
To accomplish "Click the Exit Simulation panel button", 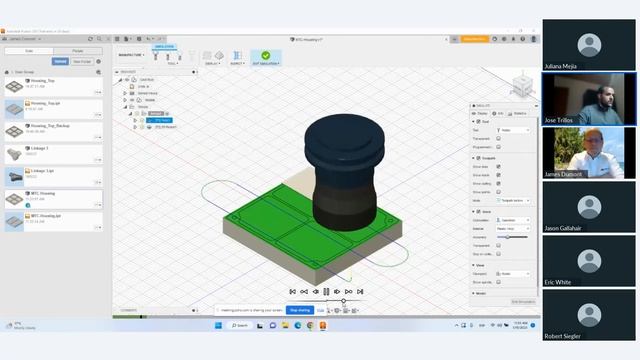I will tap(523, 302).
